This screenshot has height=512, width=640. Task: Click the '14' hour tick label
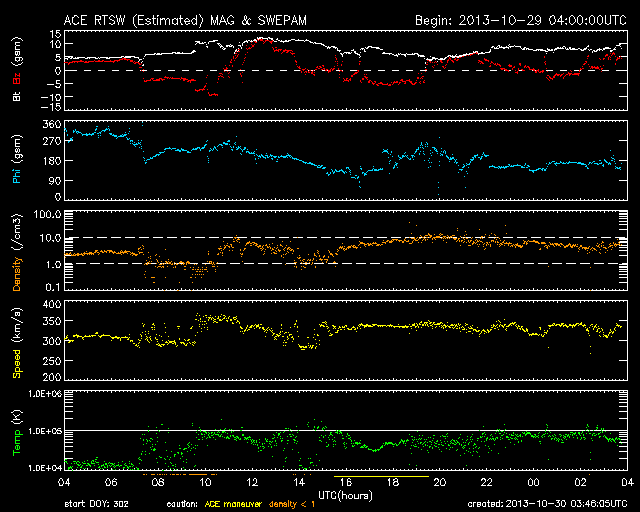coord(299,483)
